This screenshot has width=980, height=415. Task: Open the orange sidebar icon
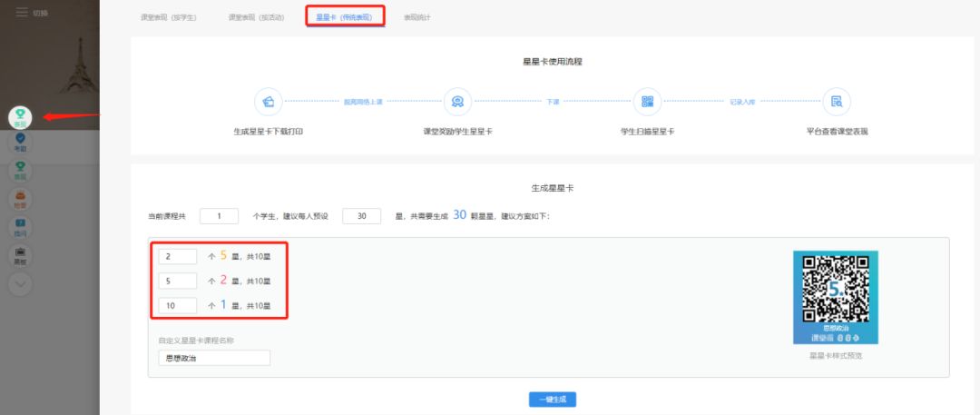click(x=20, y=199)
